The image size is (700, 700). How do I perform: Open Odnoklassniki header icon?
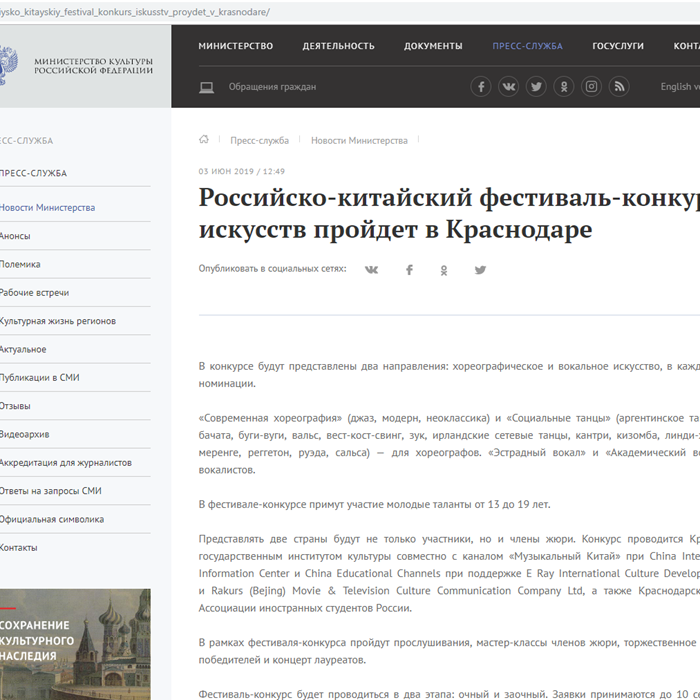[564, 87]
